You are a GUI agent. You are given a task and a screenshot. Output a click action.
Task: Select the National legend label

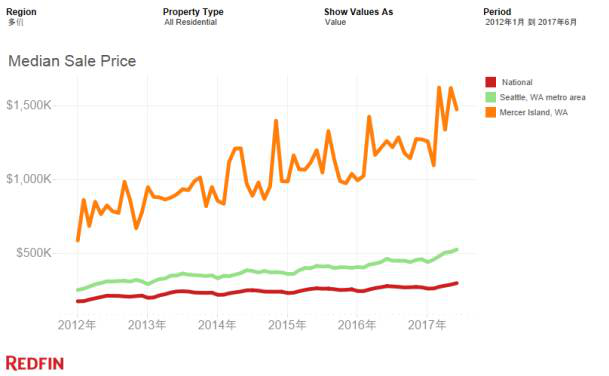[517, 82]
